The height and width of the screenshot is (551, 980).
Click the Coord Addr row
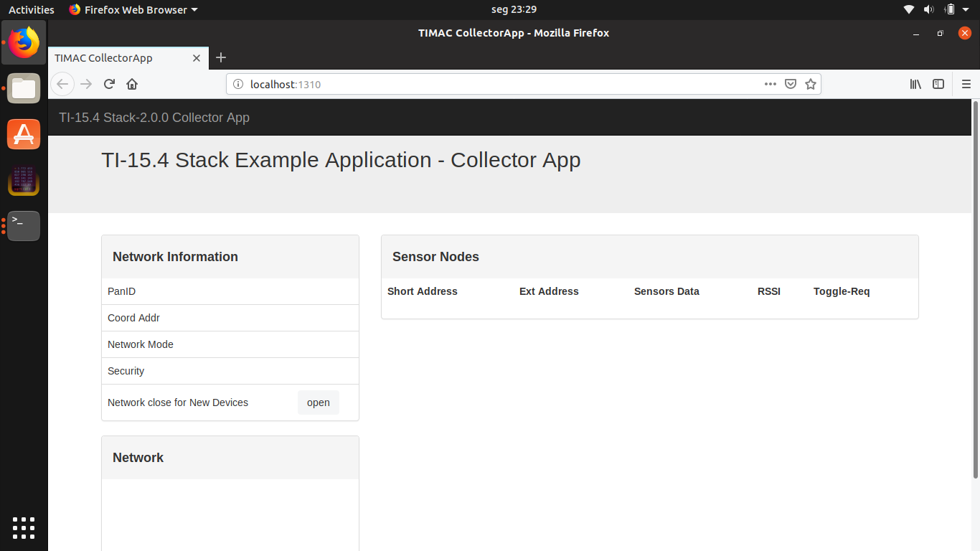(230, 318)
